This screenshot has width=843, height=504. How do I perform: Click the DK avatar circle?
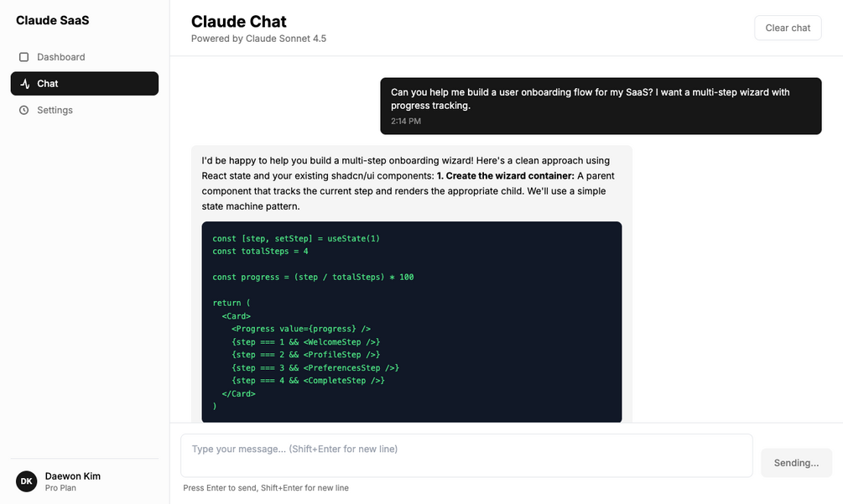[x=27, y=481]
